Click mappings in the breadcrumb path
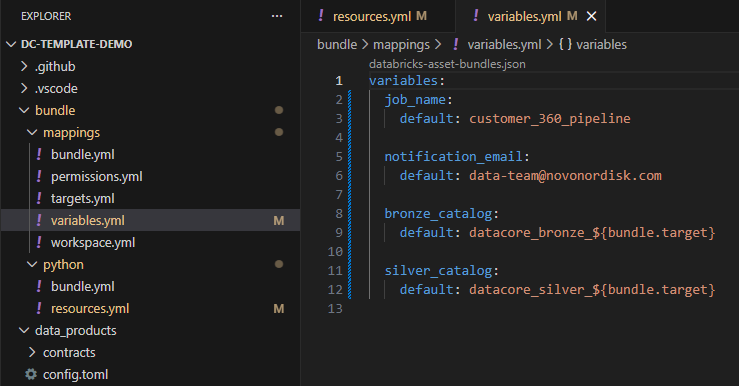This screenshot has width=739, height=386. point(402,45)
